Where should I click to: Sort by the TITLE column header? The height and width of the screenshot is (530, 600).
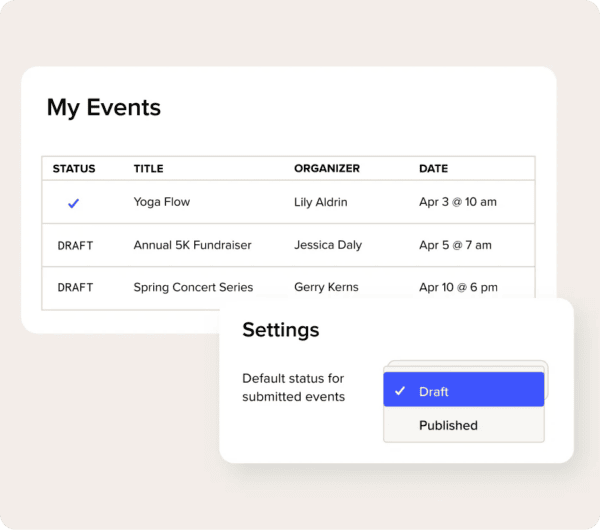tap(148, 169)
